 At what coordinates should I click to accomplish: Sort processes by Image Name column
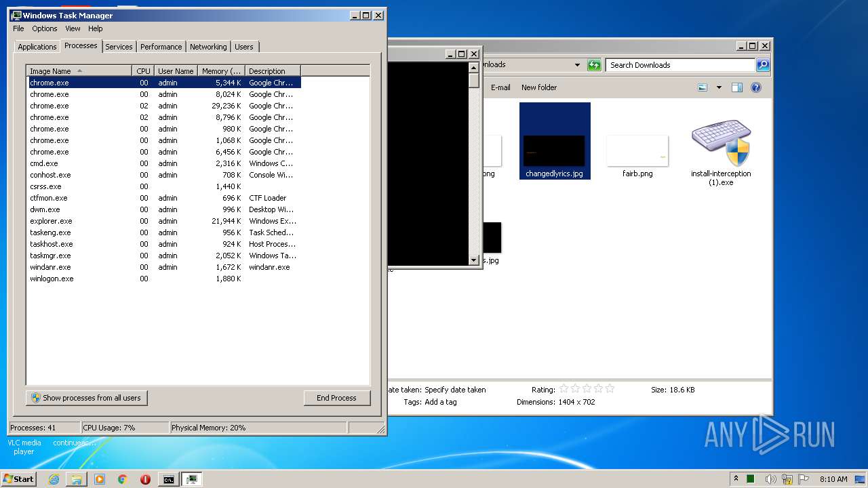coord(79,70)
